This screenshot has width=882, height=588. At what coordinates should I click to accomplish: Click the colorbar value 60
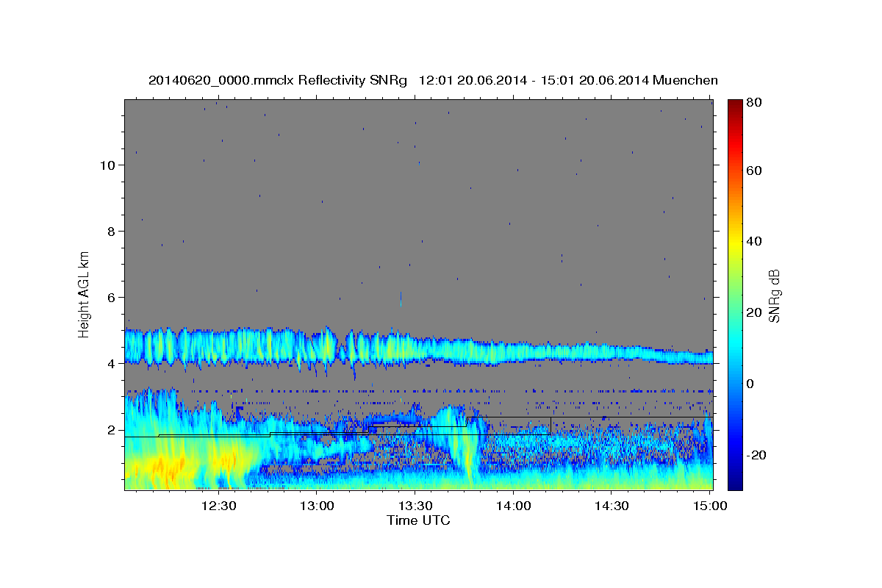click(x=753, y=171)
